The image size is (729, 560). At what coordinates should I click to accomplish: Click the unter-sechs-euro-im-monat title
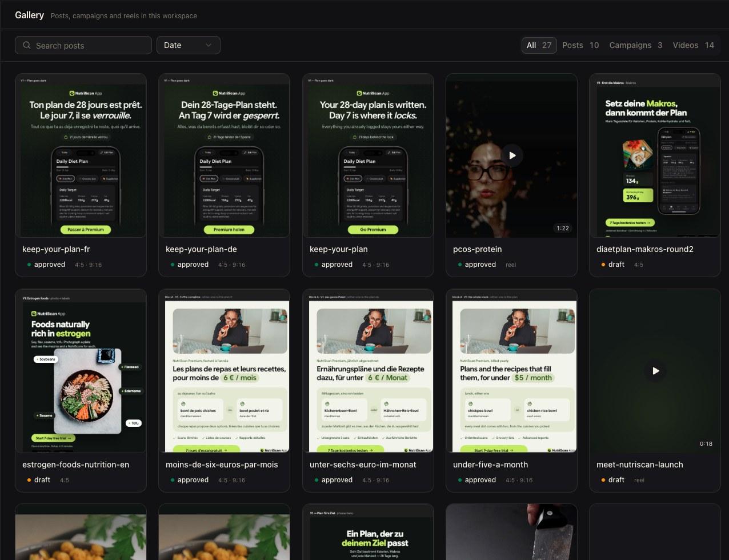[363, 465]
